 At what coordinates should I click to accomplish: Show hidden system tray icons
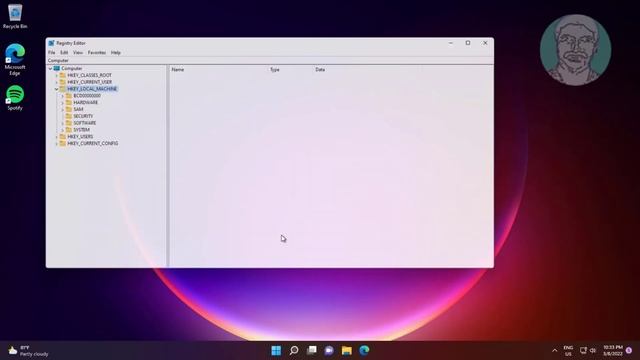554,351
